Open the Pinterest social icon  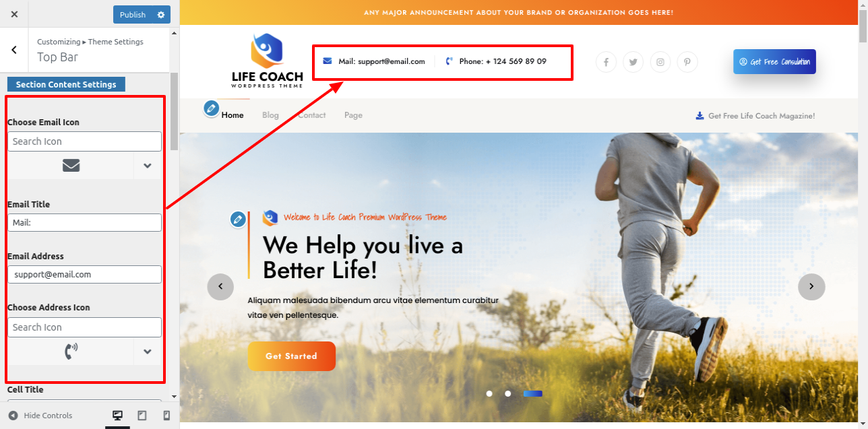(x=687, y=62)
